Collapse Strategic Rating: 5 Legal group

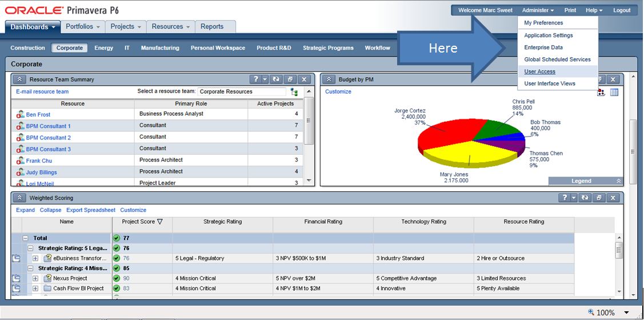[30, 248]
